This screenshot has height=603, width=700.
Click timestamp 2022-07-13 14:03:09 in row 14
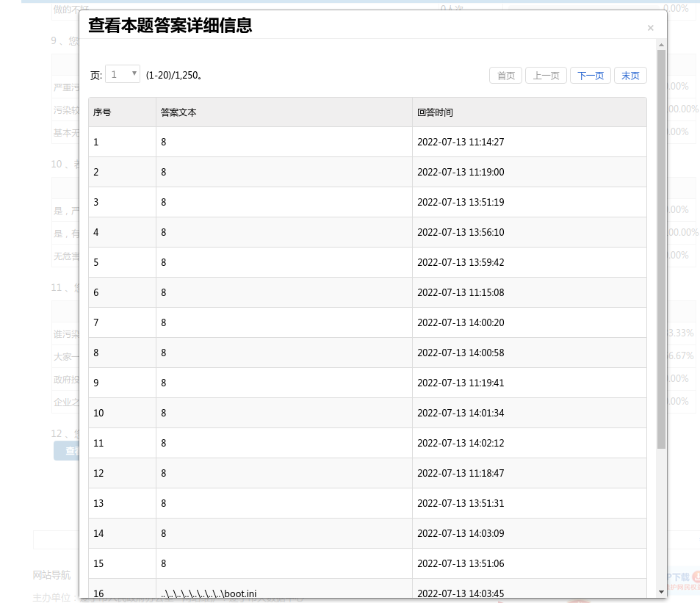click(461, 533)
